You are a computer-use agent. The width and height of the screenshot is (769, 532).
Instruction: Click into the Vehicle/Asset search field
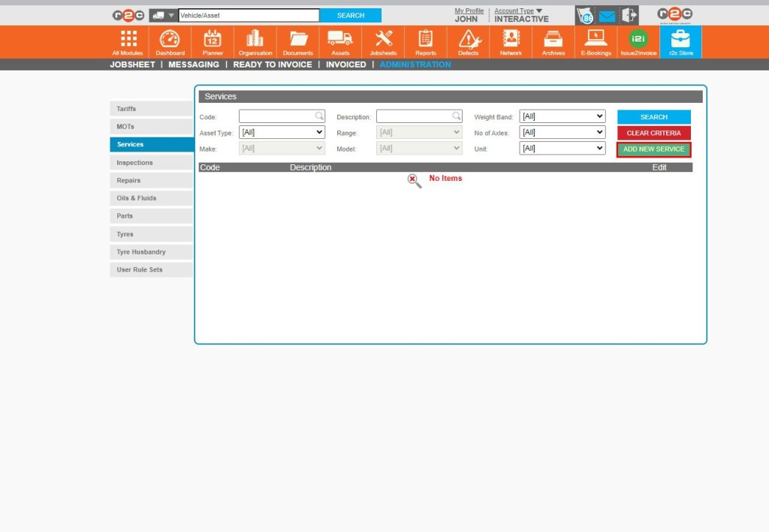click(x=249, y=16)
